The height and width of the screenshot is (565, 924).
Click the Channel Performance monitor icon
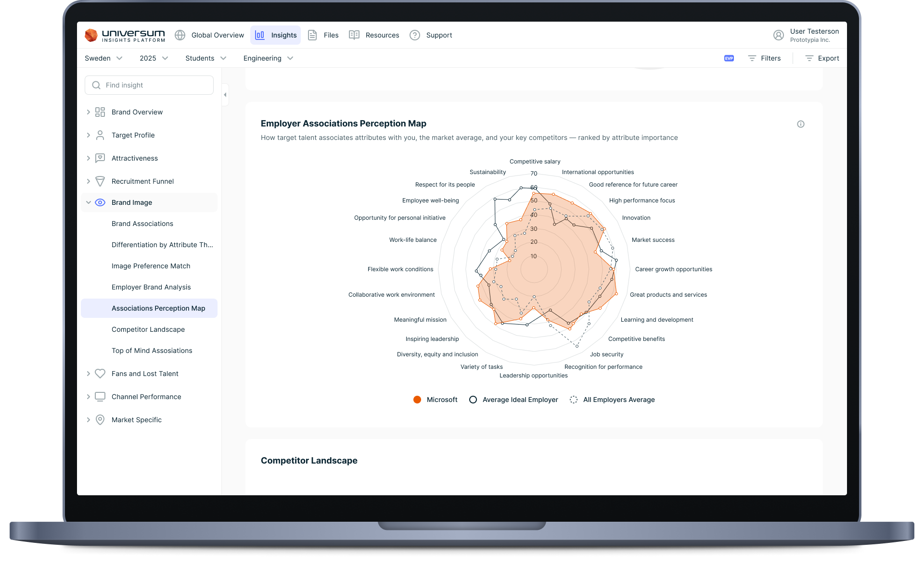pos(100,397)
